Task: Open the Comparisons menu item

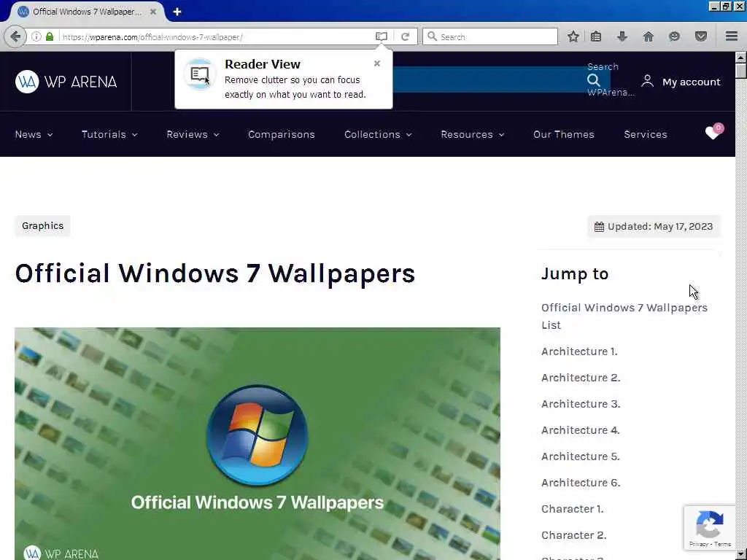Action: tap(281, 134)
